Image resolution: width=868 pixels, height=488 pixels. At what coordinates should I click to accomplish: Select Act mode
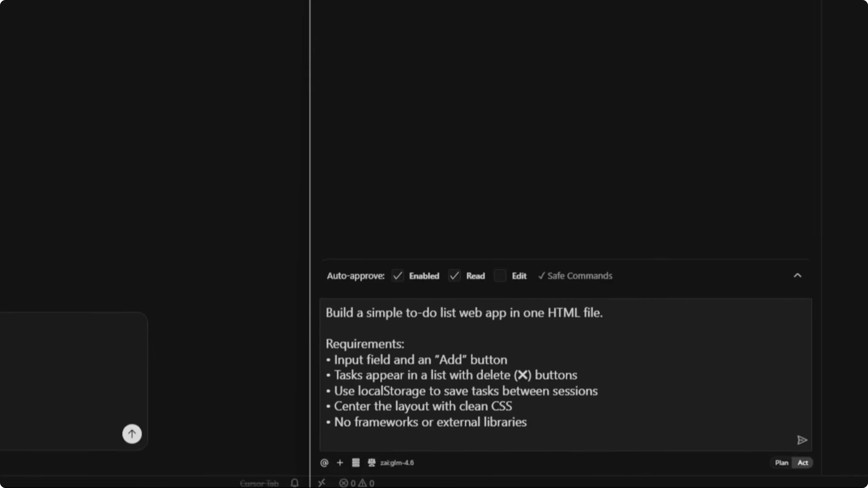(x=803, y=463)
